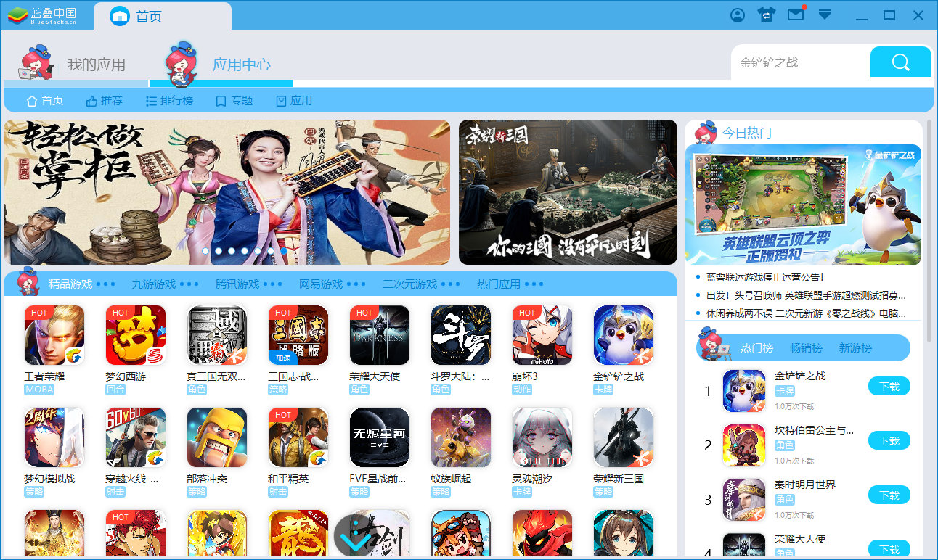Open 崩坏3 game icon
This screenshot has height=560, width=938.
(x=542, y=335)
